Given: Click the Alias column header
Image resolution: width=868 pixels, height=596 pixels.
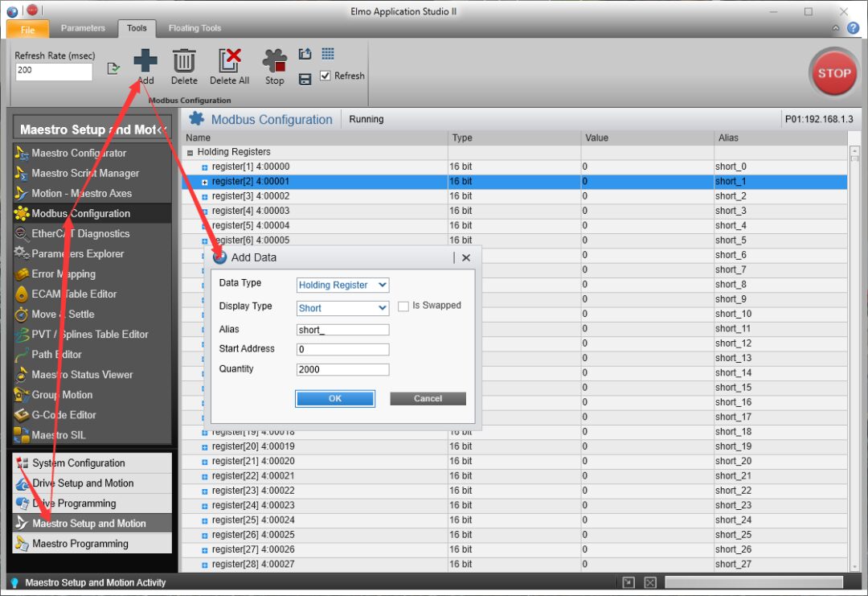Looking at the screenshot, I should coord(780,138).
